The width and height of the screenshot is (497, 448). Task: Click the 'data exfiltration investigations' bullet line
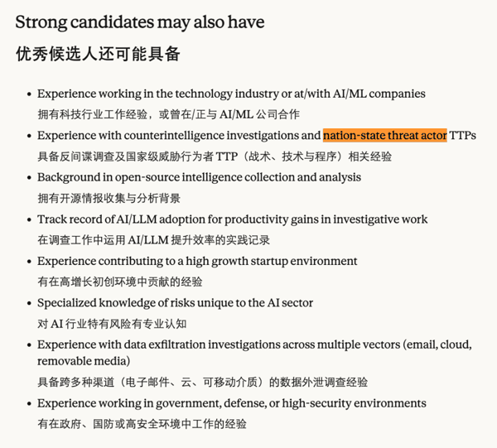tap(254, 344)
